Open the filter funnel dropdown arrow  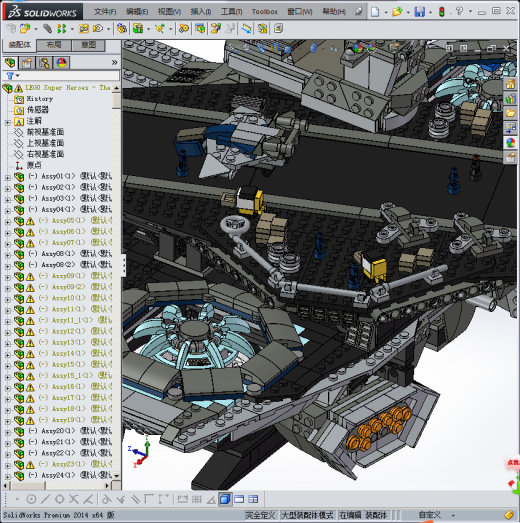(x=18, y=76)
